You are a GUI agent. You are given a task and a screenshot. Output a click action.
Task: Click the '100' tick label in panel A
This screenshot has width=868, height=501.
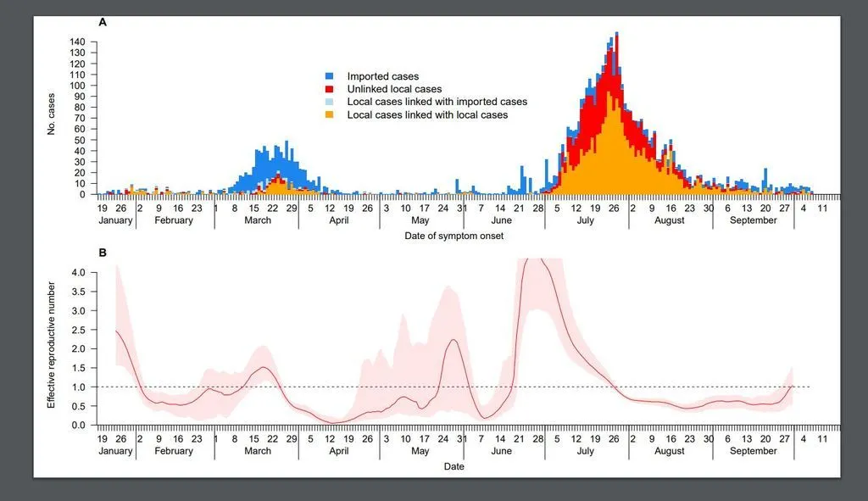click(77, 86)
